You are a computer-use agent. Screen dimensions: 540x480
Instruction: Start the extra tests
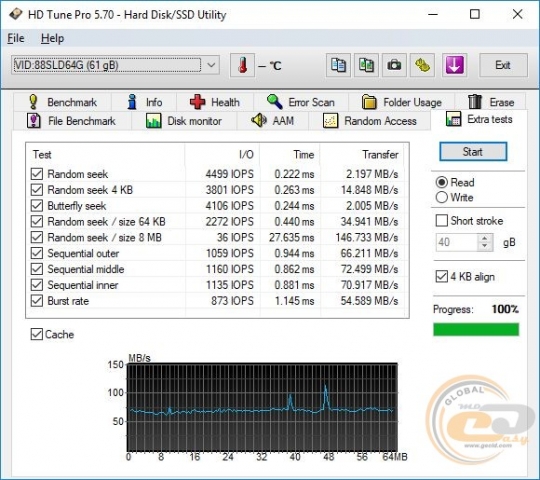point(473,152)
